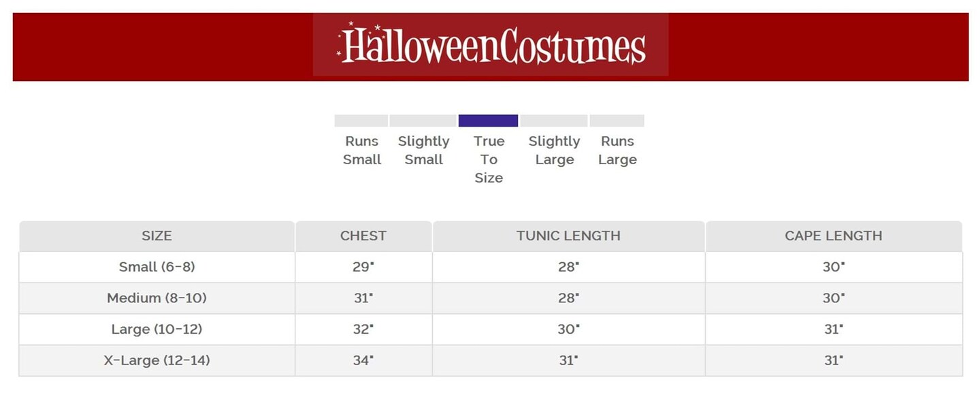Click the CHEST column header
The height and width of the screenshot is (395, 980).
[x=363, y=236]
